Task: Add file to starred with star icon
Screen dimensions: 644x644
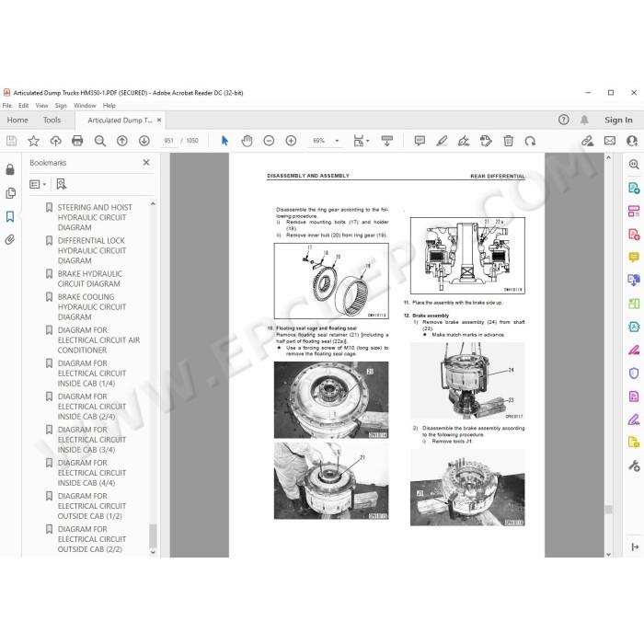Action: (33, 141)
